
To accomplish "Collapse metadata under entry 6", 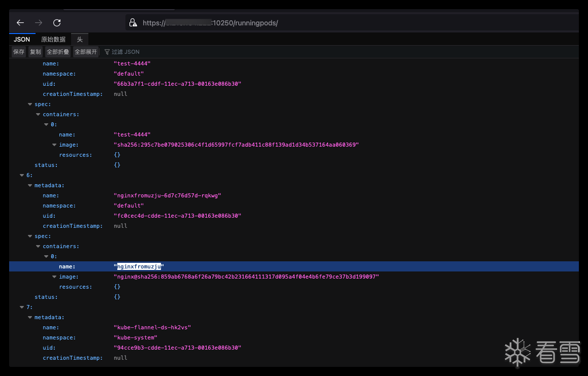I will 30,185.
